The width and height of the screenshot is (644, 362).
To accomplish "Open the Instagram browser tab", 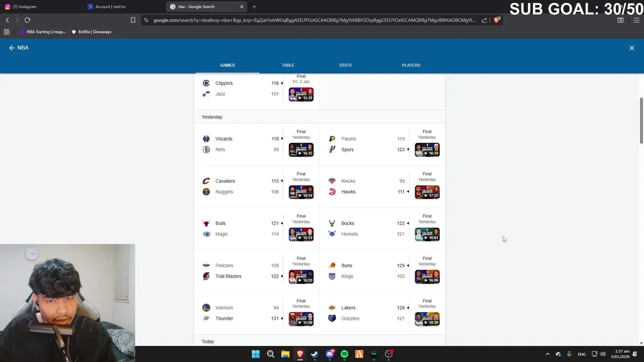I will coord(40,7).
